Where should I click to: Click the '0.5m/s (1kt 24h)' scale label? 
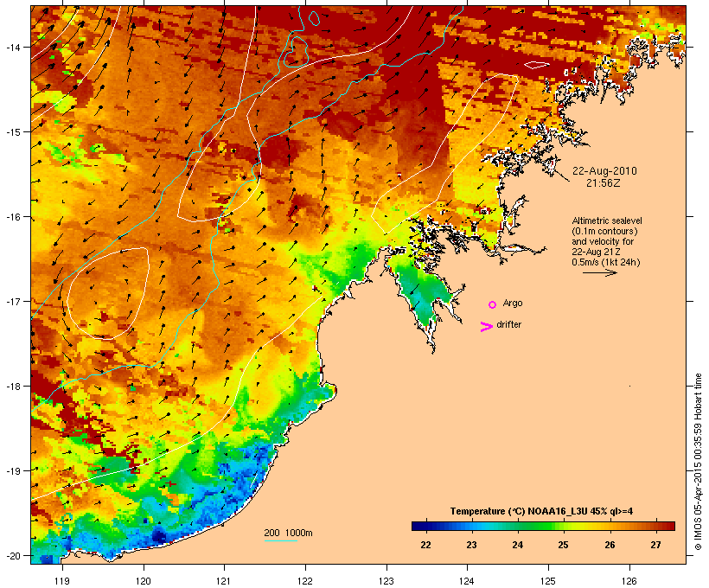click(606, 262)
